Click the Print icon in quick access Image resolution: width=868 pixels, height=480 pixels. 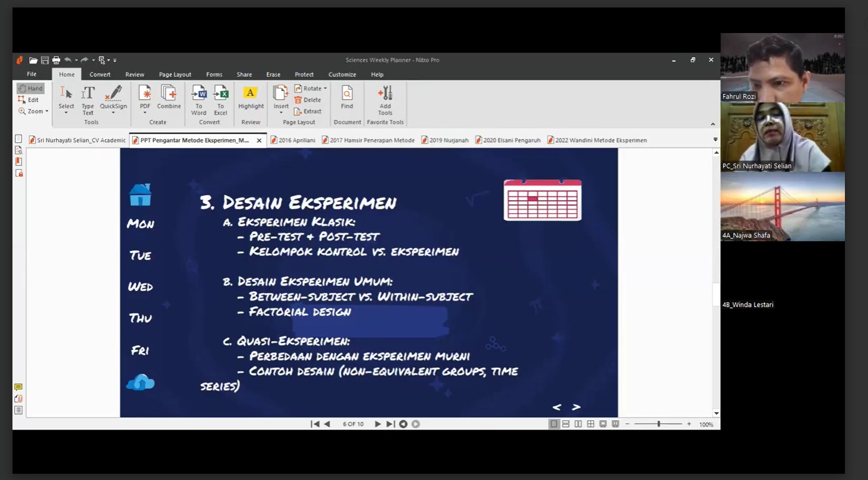click(56, 60)
